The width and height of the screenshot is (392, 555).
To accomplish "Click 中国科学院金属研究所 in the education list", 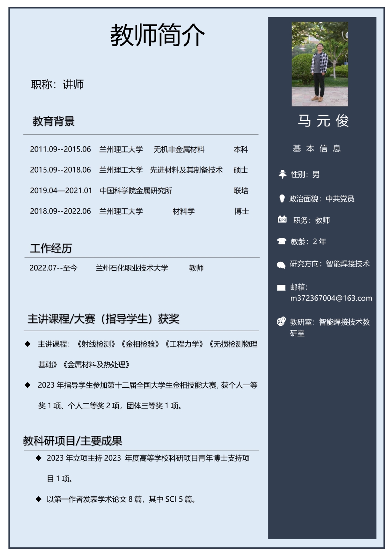I will (136, 191).
